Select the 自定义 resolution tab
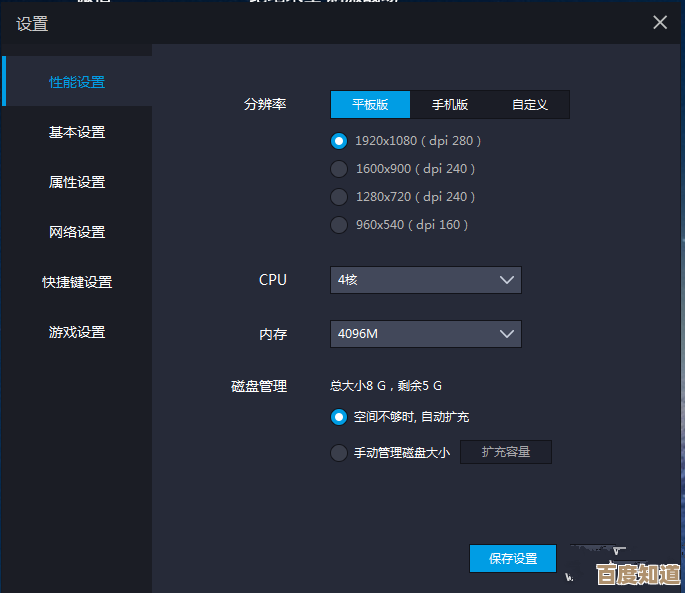The width and height of the screenshot is (685, 593). (x=529, y=105)
